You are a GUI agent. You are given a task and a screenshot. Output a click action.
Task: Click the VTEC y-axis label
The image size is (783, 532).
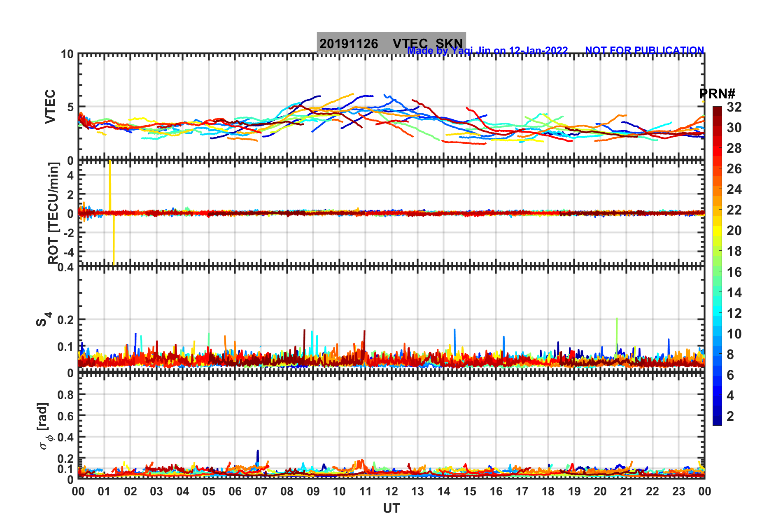(x=50, y=107)
